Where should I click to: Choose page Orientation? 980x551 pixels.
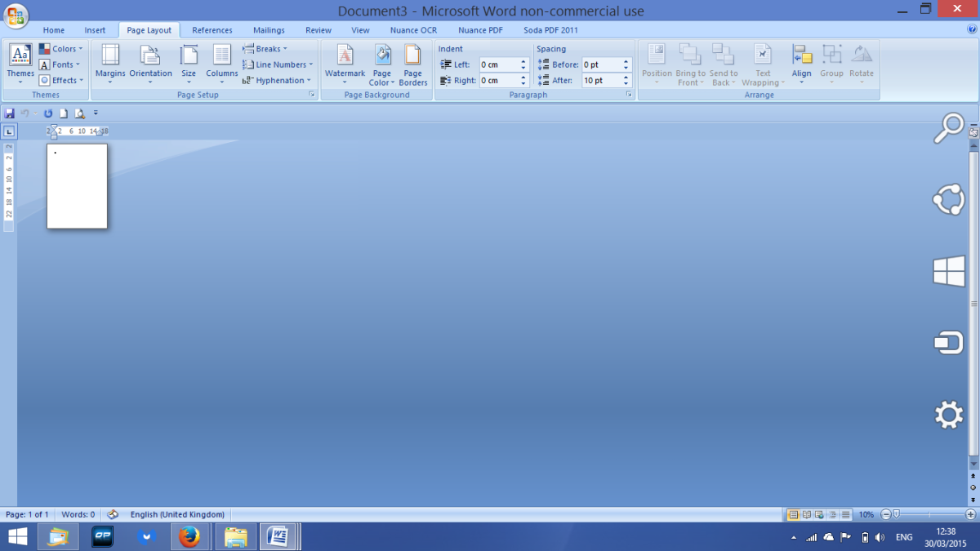pyautogui.click(x=150, y=64)
